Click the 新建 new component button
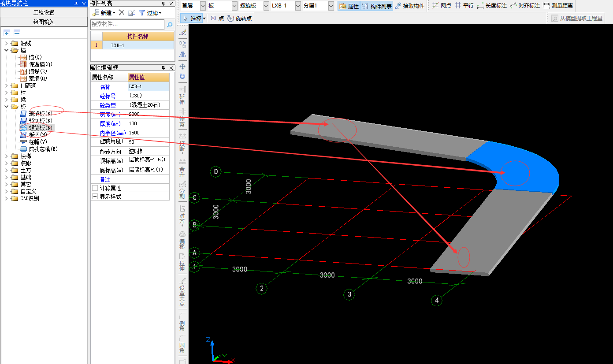Image resolution: width=613 pixels, height=364 pixels. pyautogui.click(x=104, y=13)
